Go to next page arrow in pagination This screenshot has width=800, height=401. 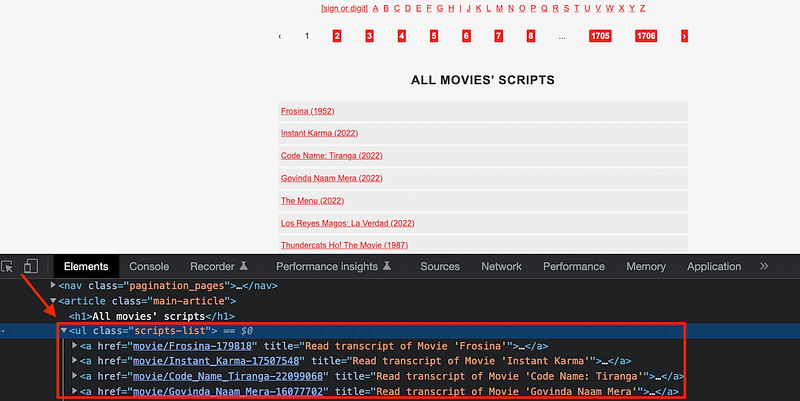(x=684, y=36)
